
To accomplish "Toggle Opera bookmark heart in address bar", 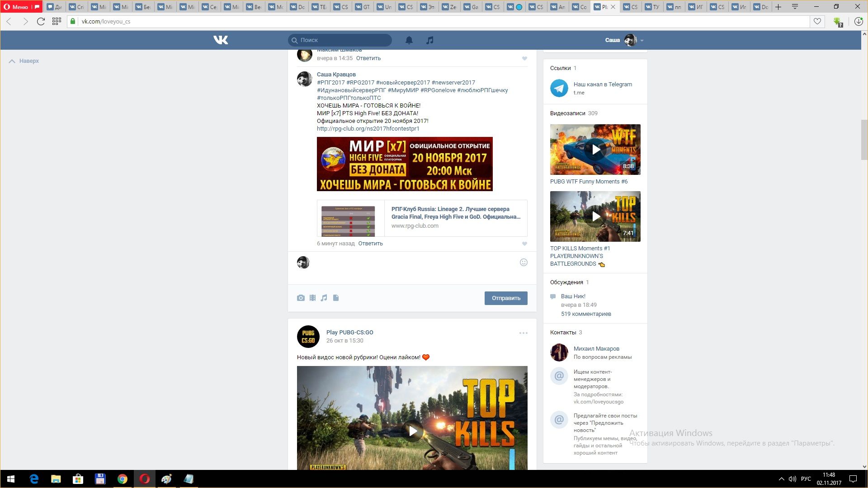I will point(817,21).
